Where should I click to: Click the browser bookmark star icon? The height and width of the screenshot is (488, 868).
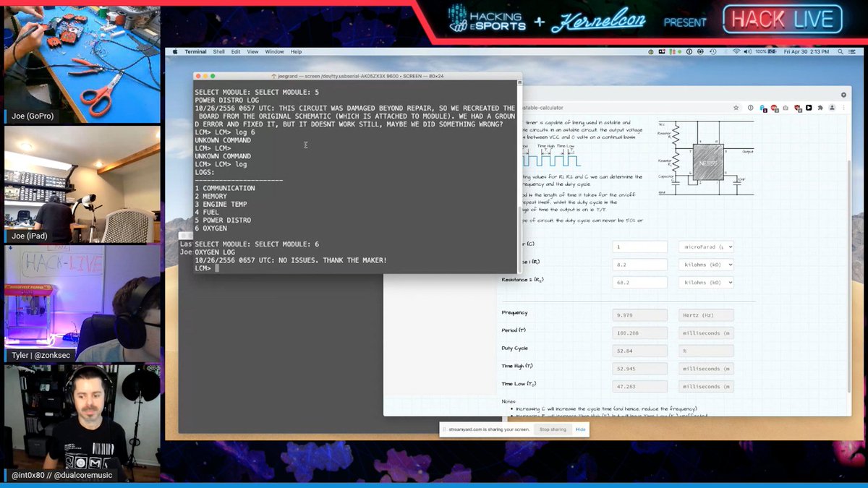[736, 108]
